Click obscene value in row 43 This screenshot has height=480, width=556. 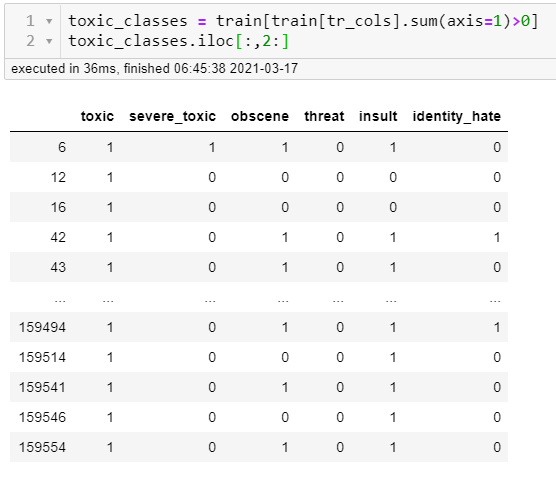point(285,267)
